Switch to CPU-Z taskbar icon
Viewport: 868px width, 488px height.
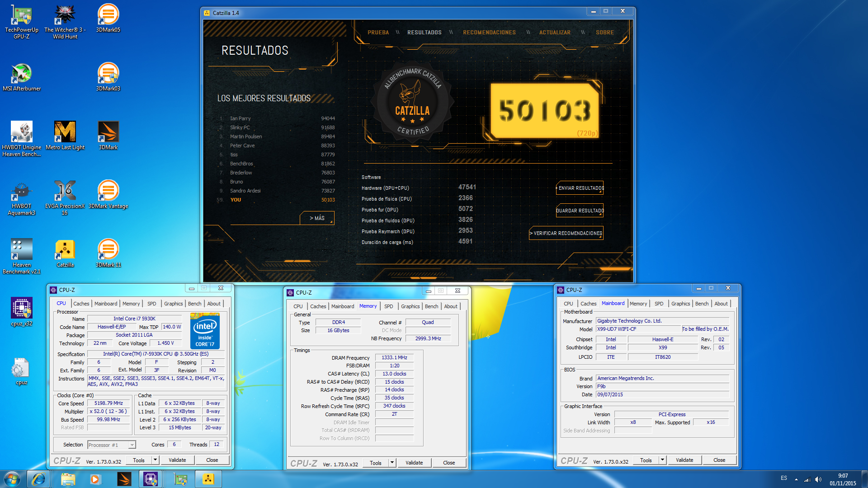151,479
